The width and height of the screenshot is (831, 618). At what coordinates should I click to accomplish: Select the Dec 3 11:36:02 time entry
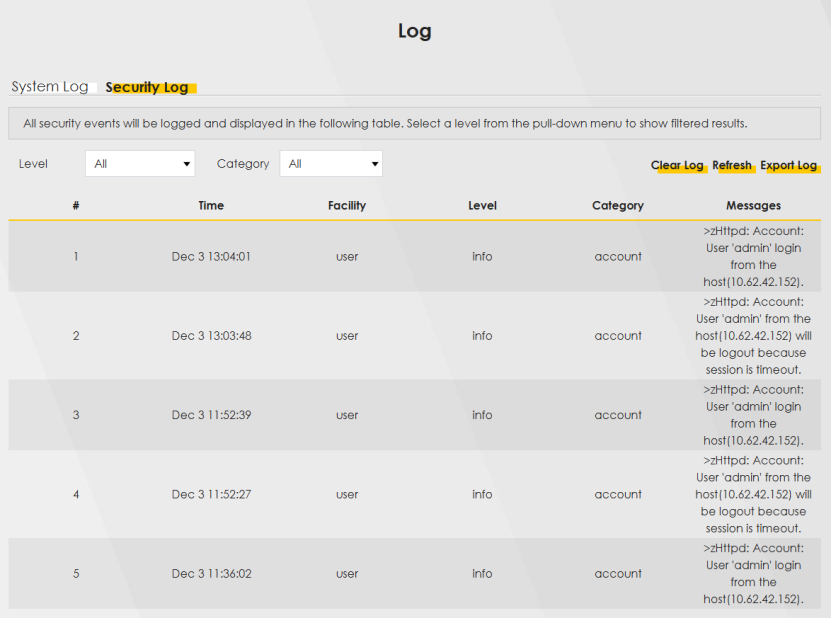tap(211, 574)
